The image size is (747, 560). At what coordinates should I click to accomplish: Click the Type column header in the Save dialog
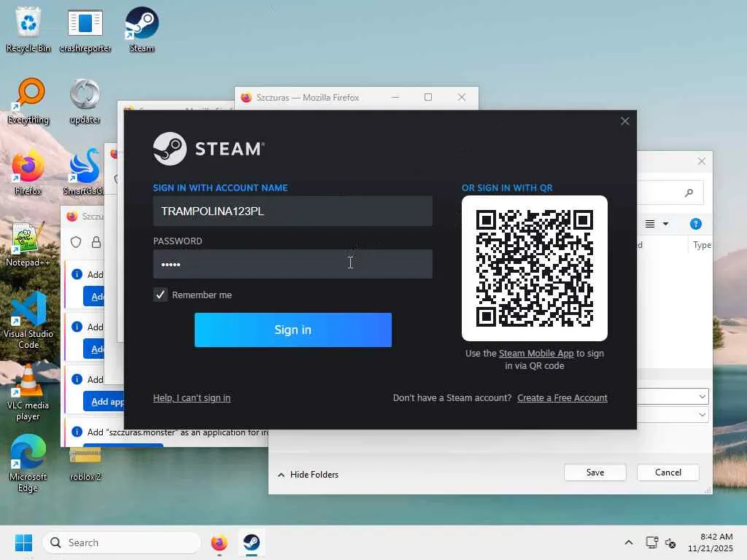click(701, 245)
